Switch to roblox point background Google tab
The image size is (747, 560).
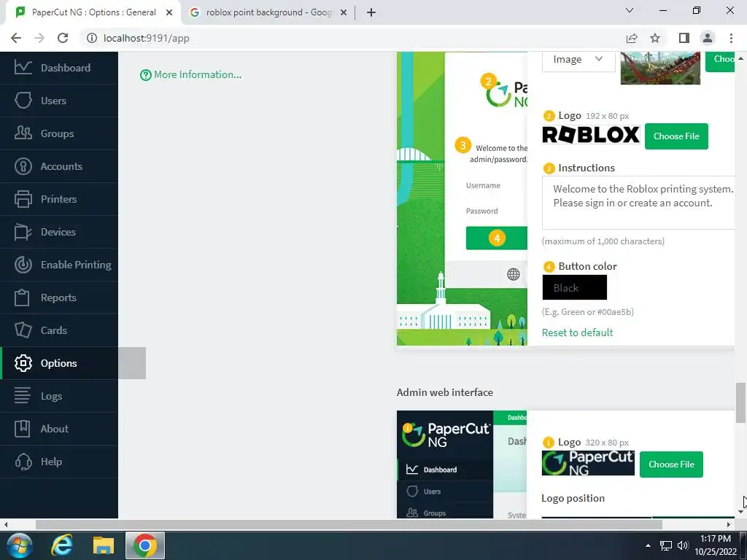[x=268, y=12]
